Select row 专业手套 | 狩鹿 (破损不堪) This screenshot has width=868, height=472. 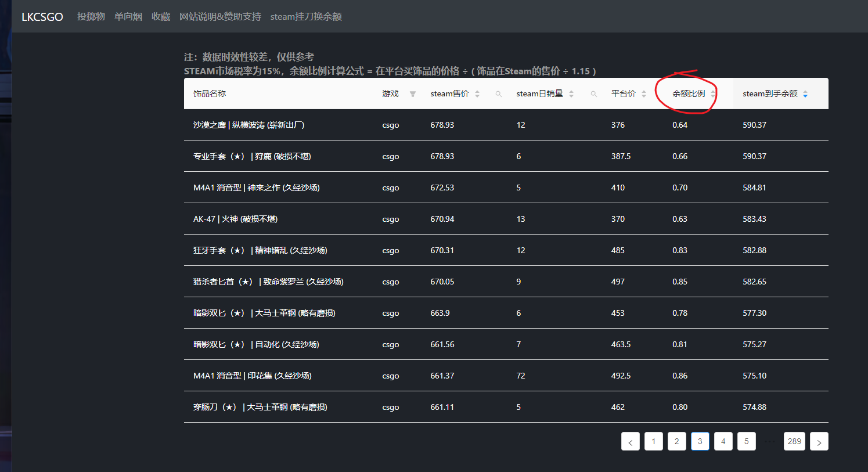tap(506, 156)
